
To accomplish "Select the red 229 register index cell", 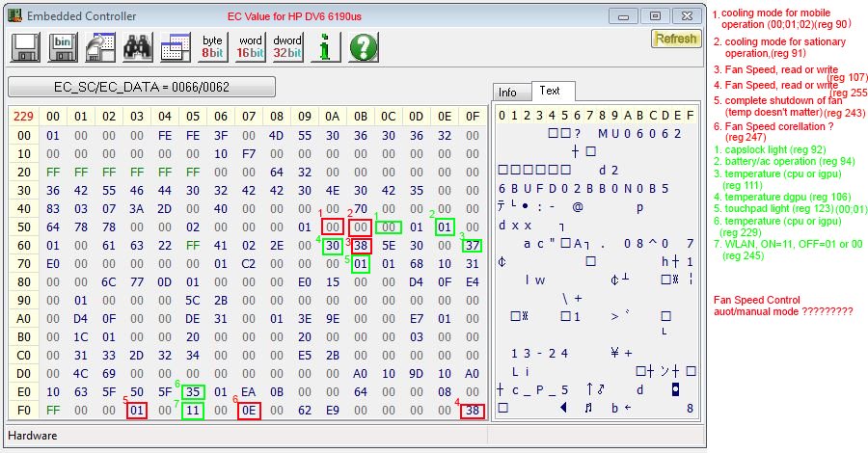I will tap(23, 117).
